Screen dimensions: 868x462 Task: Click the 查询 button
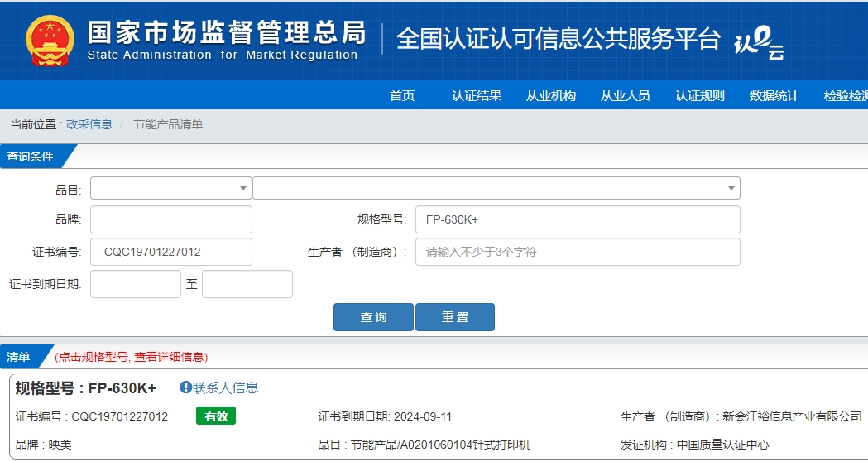pyautogui.click(x=374, y=317)
